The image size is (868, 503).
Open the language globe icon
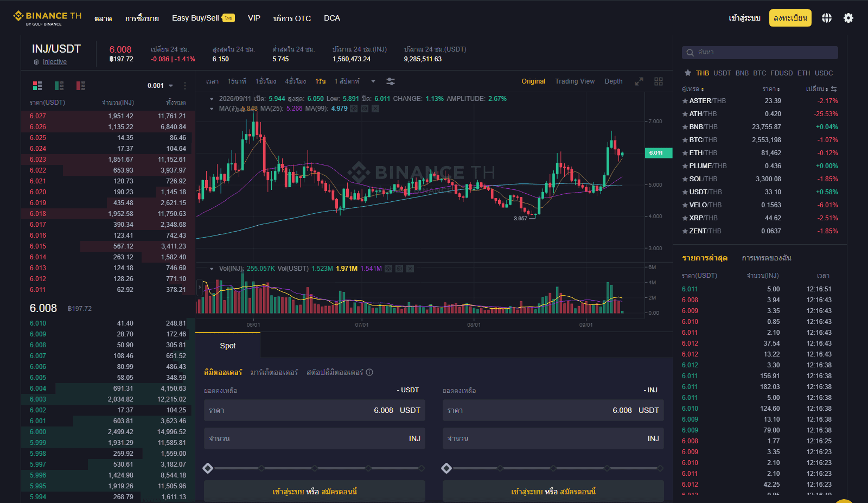[826, 18]
